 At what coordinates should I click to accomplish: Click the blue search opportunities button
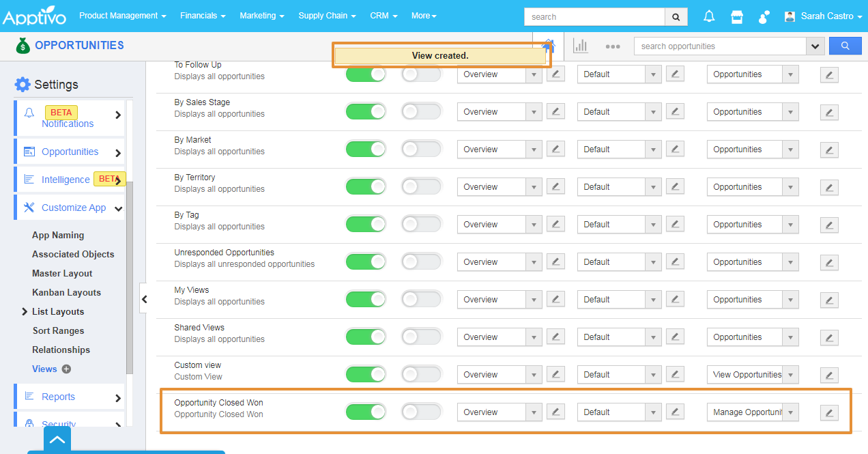(845, 46)
